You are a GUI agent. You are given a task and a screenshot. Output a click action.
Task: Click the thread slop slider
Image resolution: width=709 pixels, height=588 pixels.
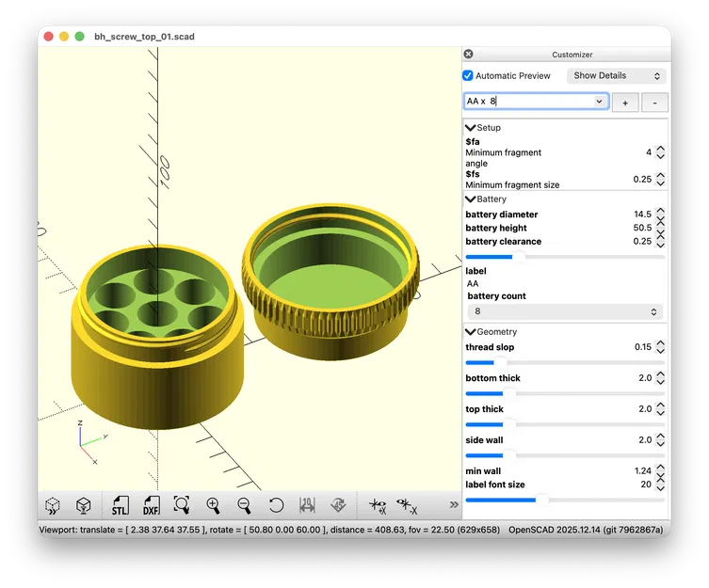pyautogui.click(x=564, y=362)
